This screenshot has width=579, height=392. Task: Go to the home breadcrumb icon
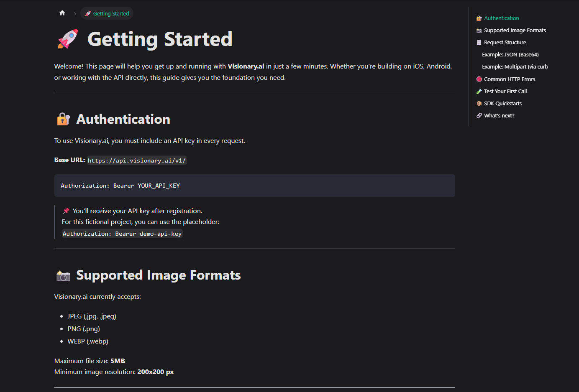tap(62, 13)
